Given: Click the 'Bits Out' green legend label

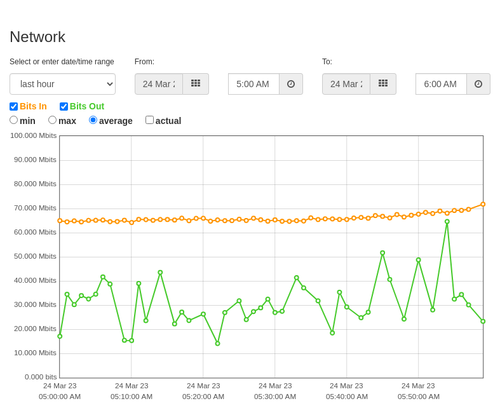Looking at the screenshot, I should [87, 106].
